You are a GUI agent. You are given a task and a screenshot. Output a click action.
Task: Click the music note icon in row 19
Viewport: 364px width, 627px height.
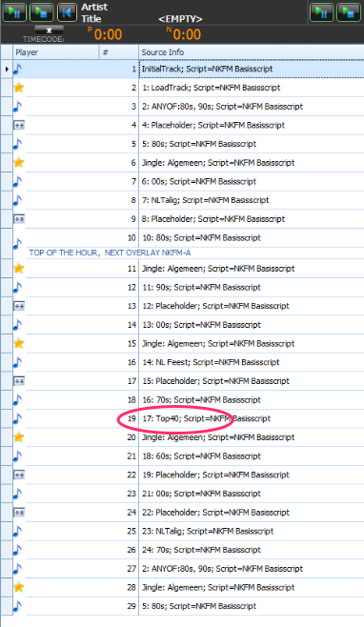coord(18,418)
